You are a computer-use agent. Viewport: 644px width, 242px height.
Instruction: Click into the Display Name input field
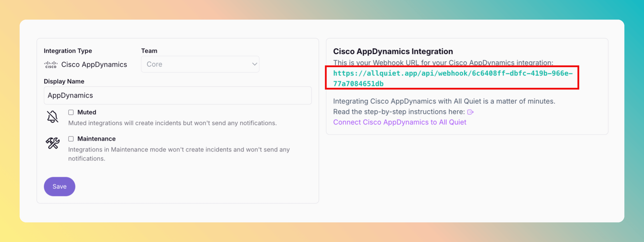(x=177, y=95)
